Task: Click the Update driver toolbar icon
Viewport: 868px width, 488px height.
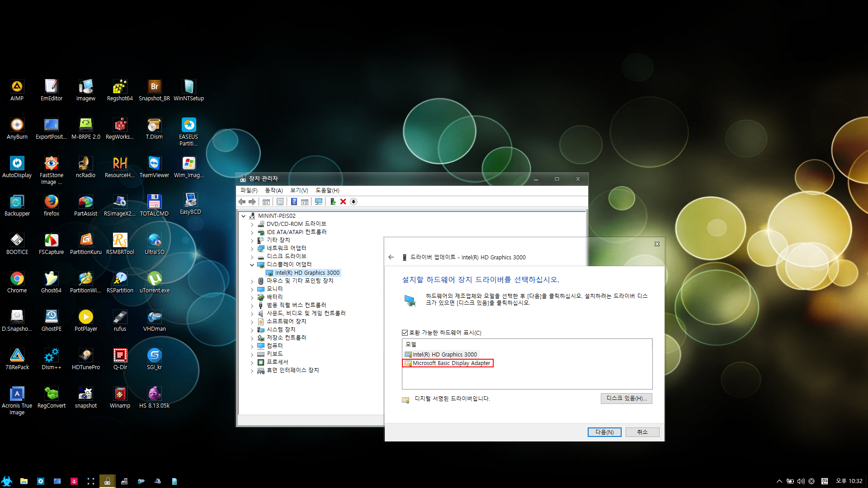Action: pyautogui.click(x=333, y=202)
